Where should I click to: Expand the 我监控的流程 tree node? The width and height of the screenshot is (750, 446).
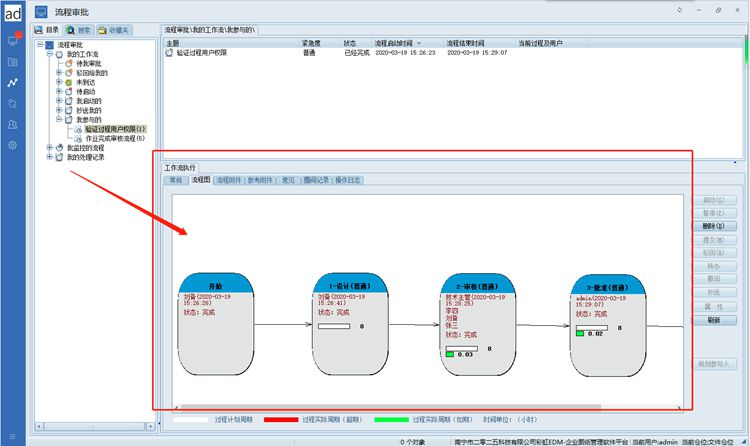point(50,147)
